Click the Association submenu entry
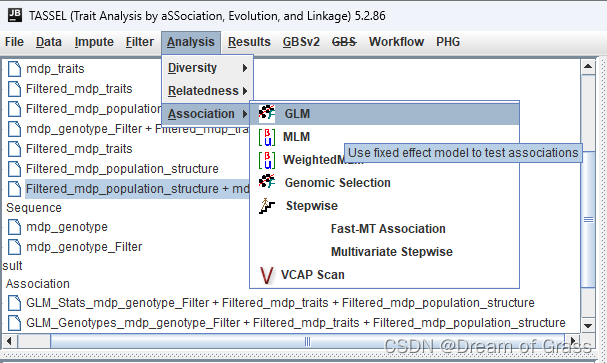 point(207,114)
